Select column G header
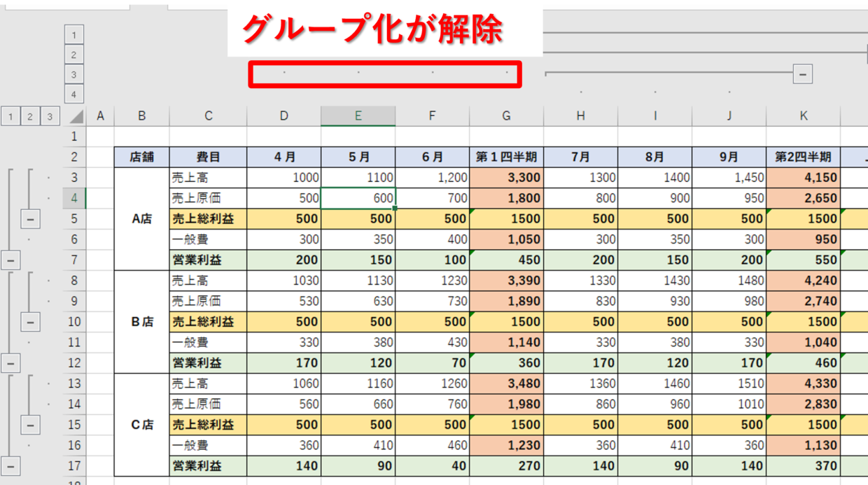This screenshot has height=485, width=868. pos(506,116)
